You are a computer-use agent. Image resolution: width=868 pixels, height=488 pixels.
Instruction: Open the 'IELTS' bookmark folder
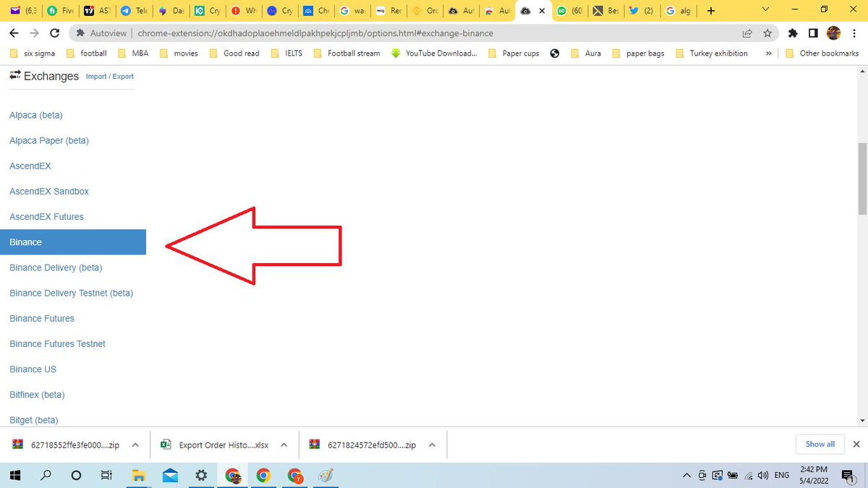coord(286,53)
